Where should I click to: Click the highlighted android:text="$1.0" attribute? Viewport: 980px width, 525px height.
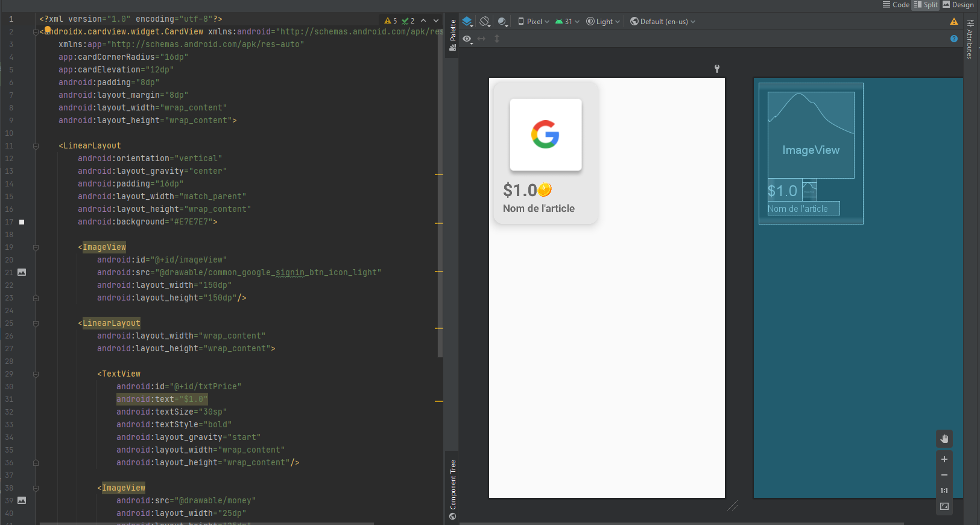tap(162, 399)
